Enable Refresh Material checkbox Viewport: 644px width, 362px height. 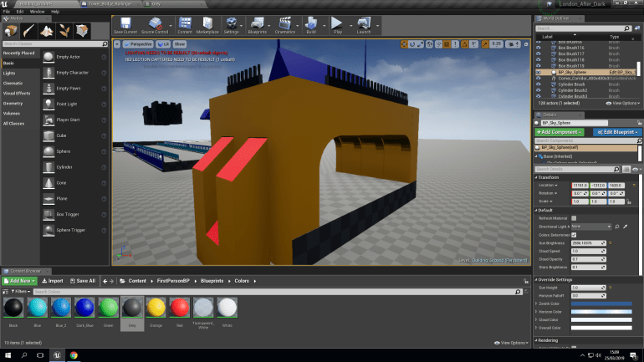point(574,218)
